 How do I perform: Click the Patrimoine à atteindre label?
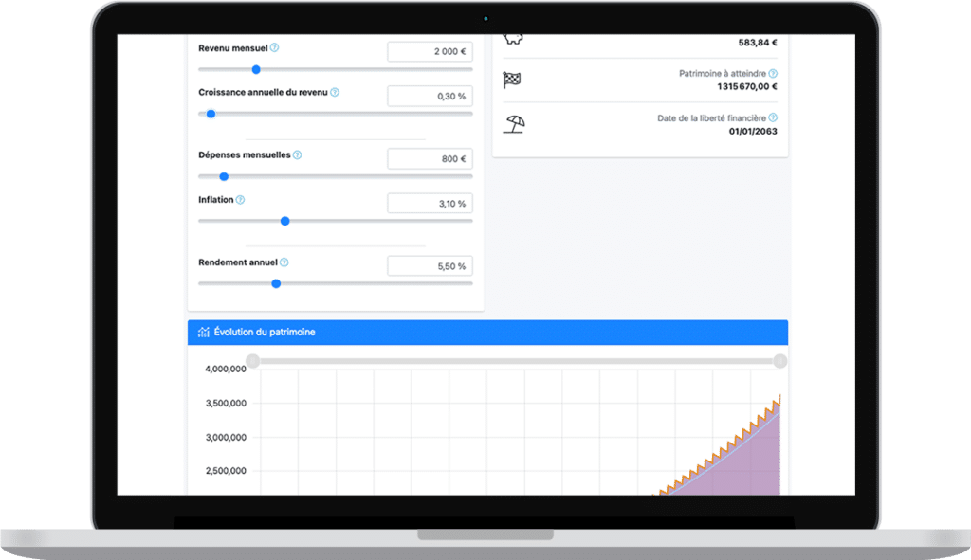(722, 73)
